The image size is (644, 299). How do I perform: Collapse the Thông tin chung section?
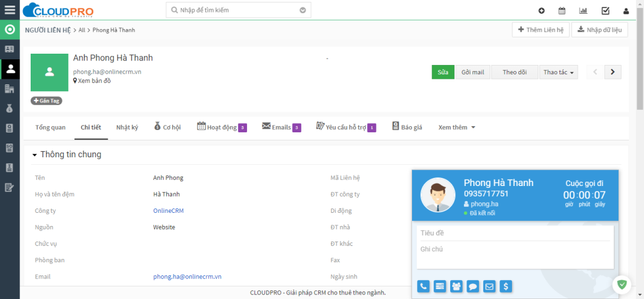coord(35,155)
